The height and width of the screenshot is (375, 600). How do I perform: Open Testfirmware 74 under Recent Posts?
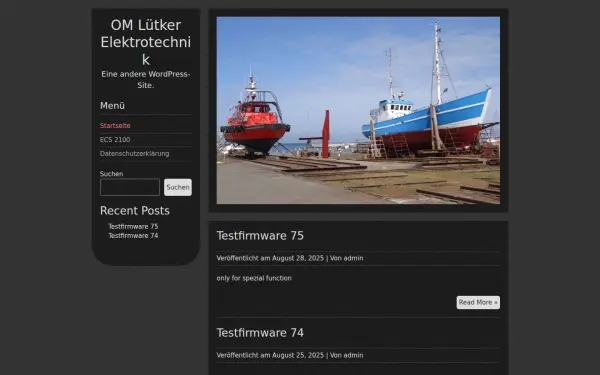coord(133,235)
